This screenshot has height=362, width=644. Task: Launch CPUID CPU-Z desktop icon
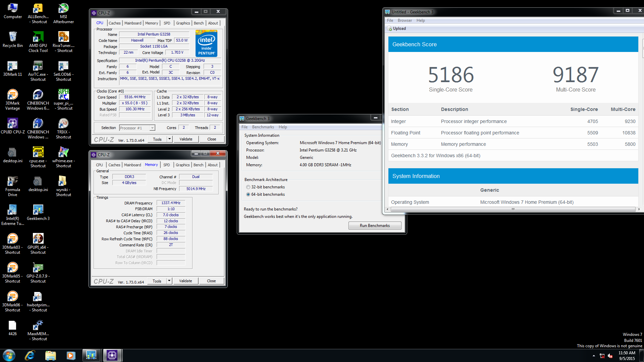(x=13, y=126)
